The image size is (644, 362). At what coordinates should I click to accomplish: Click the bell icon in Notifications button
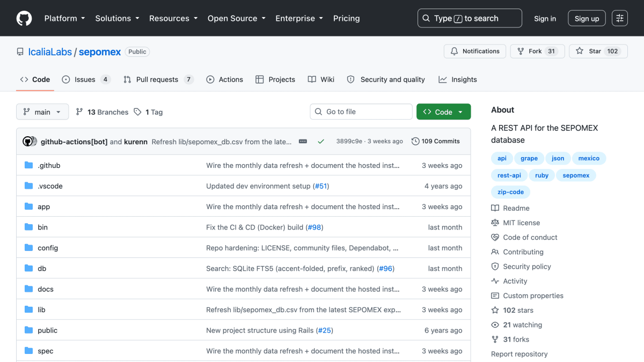coord(455,51)
